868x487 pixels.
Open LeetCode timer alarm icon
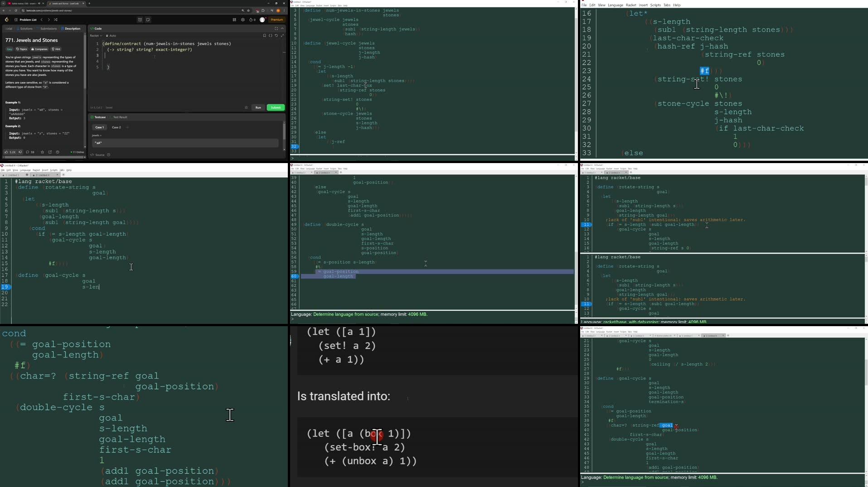pos(140,19)
